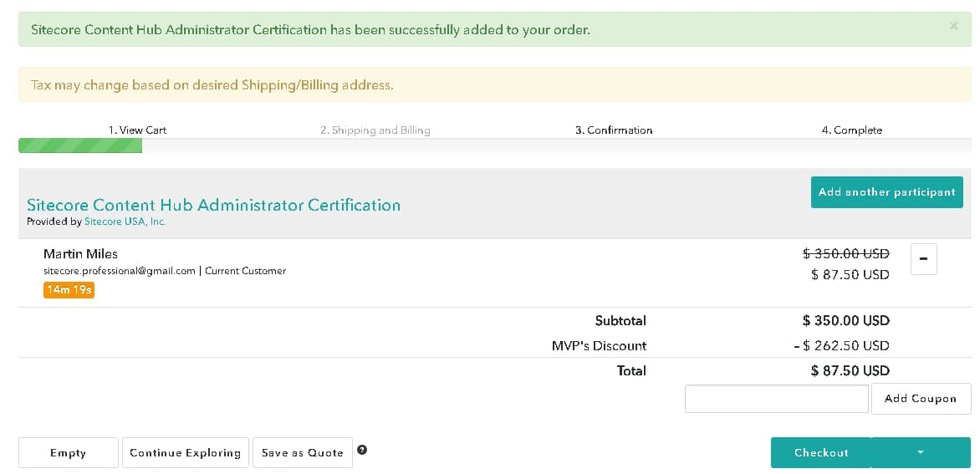Open the 4. Complete step
The height and width of the screenshot is (474, 980).
(851, 130)
